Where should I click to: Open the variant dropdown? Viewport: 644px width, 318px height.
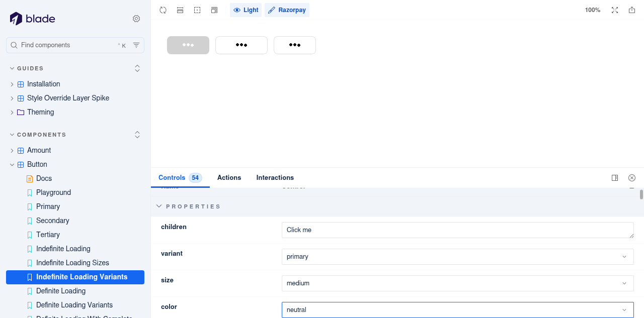click(457, 257)
